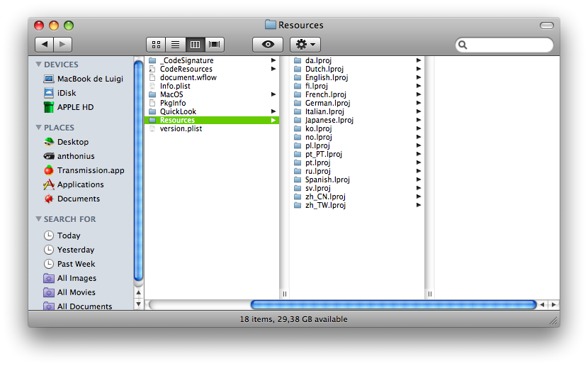The image size is (588, 366).
Task: Go to Desktop in sidebar
Action: (66, 142)
